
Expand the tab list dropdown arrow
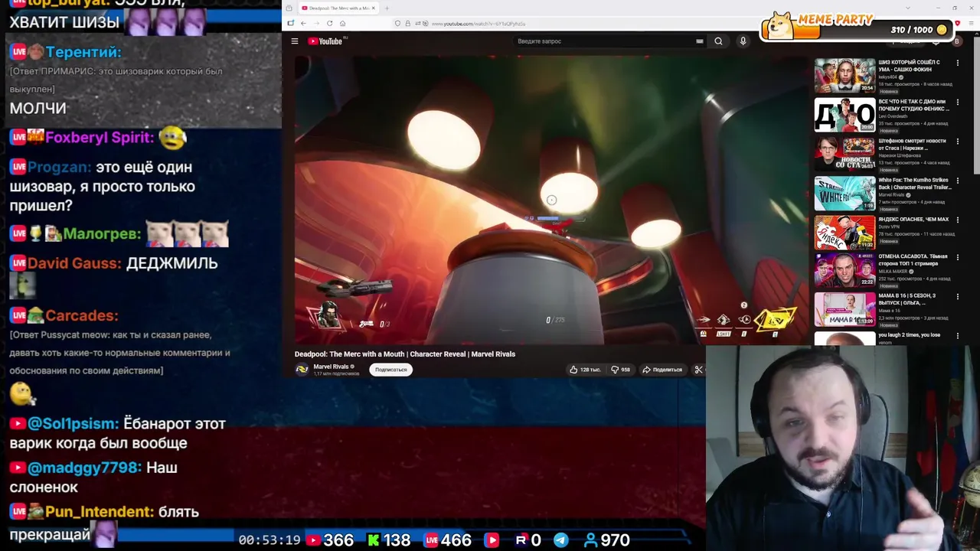point(908,8)
